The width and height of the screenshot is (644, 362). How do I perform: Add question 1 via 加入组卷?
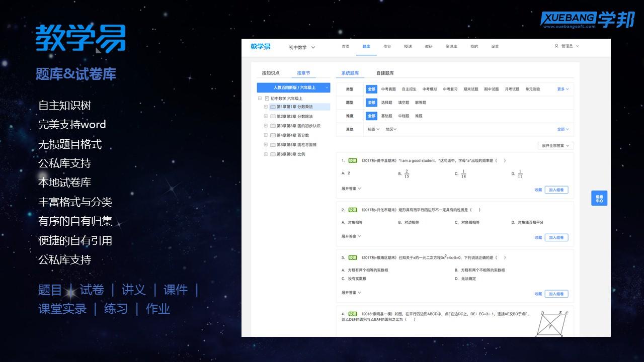click(556, 190)
